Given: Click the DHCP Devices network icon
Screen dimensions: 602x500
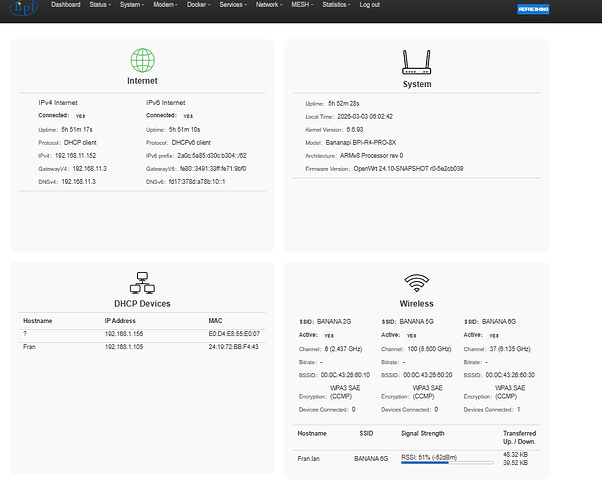Looking at the screenshot, I should click(x=142, y=283).
